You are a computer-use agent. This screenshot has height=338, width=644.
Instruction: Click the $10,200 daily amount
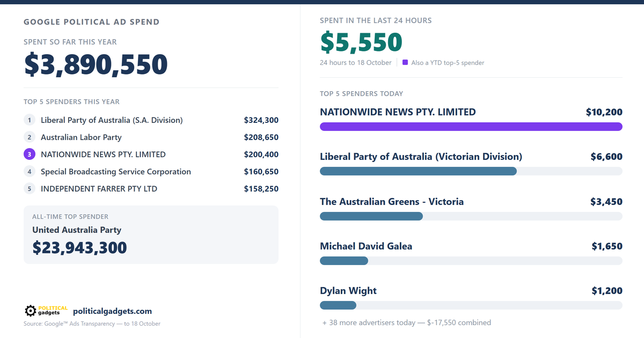(x=604, y=112)
